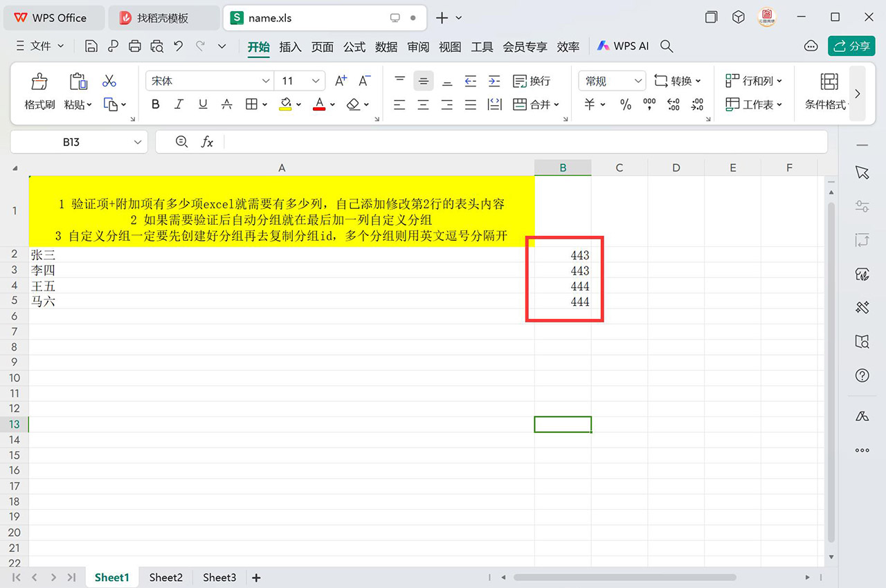Switch to the 数据 ribbon tab

pos(386,47)
